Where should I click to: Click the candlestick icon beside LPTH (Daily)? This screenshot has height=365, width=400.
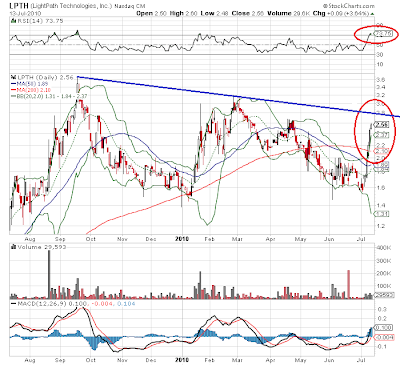coord(13,77)
